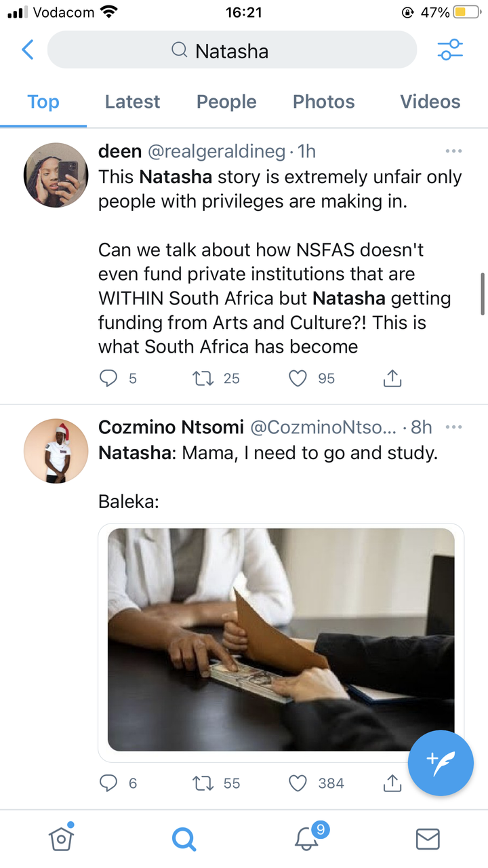Tap the search field containing Natasha
488x868 pixels.
point(232,50)
